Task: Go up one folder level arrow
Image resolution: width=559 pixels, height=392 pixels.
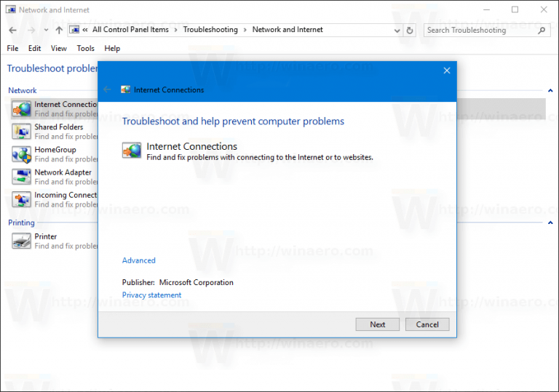Action: point(59,31)
